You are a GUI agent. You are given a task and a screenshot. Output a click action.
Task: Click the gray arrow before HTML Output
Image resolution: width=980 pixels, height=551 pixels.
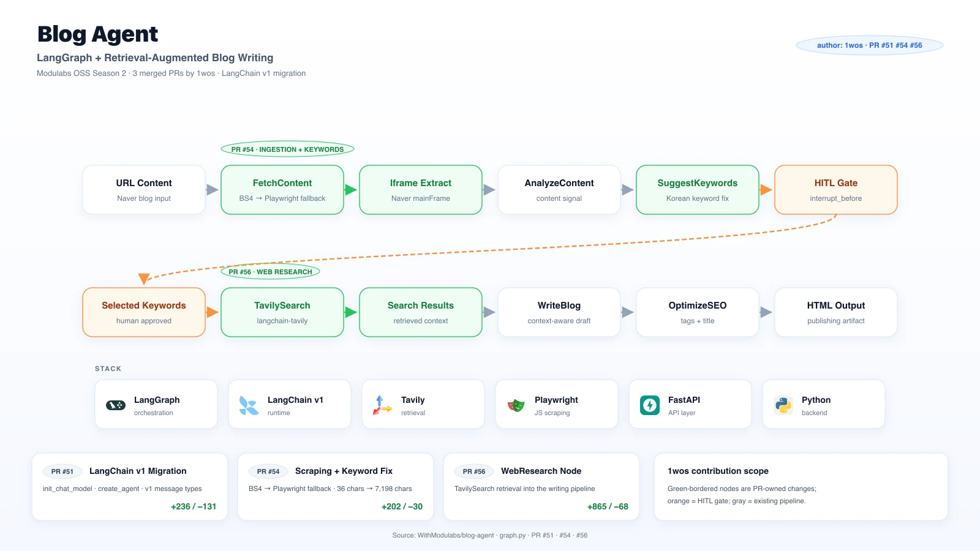pyautogui.click(x=766, y=312)
